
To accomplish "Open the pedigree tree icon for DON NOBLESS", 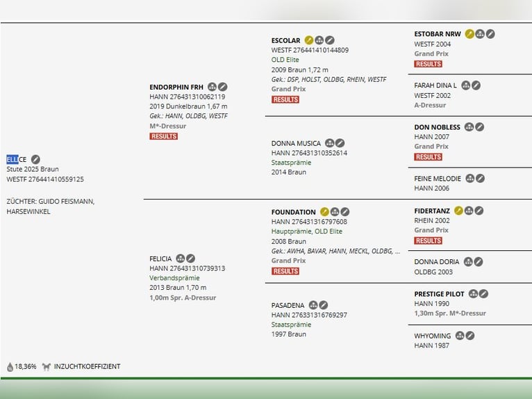I will 469,127.
